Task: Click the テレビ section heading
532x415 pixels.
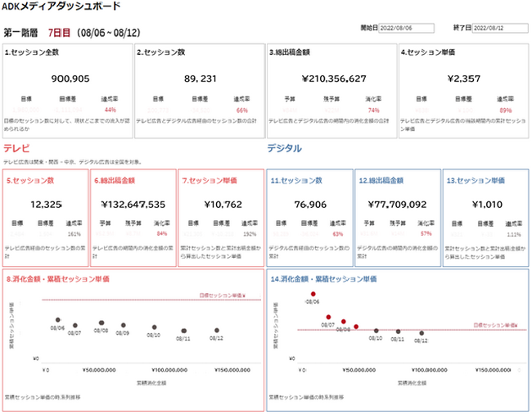Action: 16,148
